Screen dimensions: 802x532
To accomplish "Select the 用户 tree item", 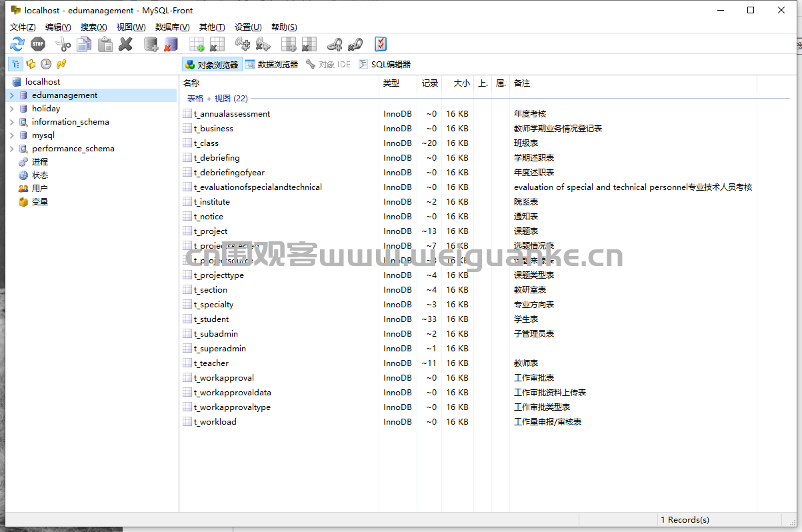I will 40,189.
